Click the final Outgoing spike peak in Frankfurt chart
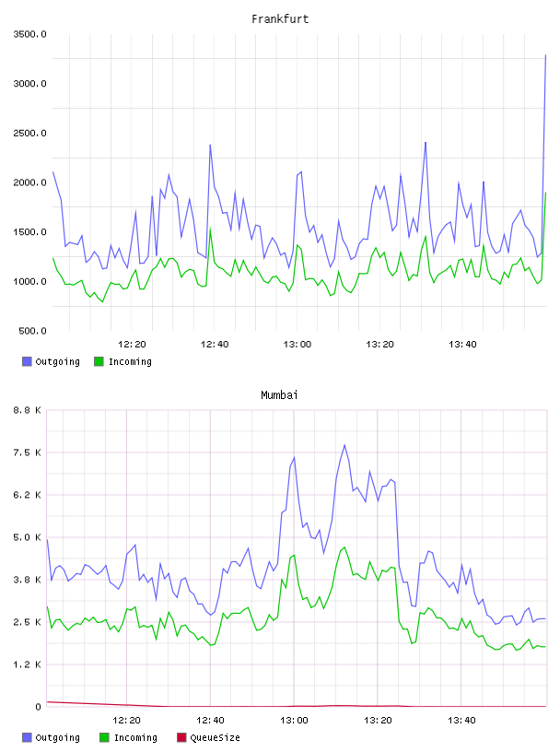The width and height of the screenshot is (560, 752). [x=545, y=55]
